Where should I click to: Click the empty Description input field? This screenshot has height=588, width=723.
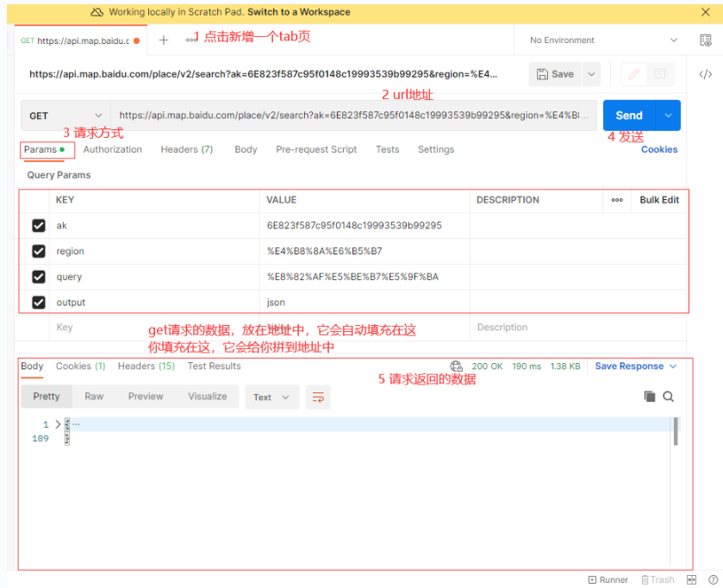click(x=577, y=328)
